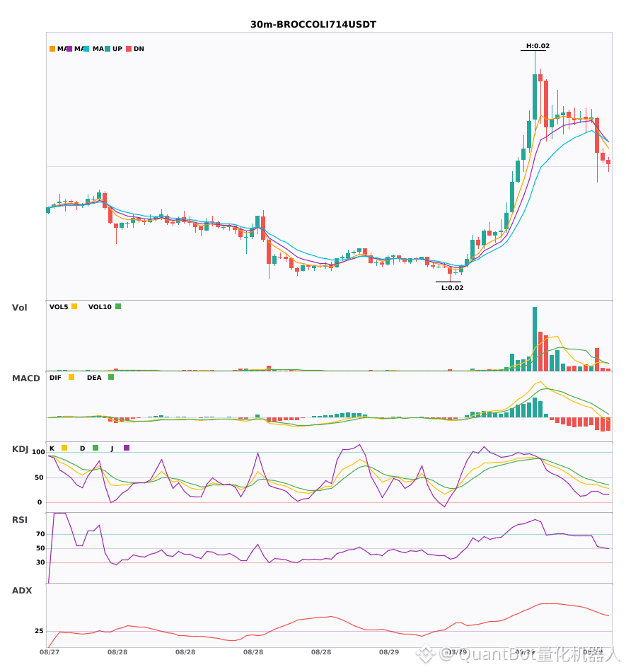
Task: Click the 25 threshold on ADX axis
Action: coord(39,631)
